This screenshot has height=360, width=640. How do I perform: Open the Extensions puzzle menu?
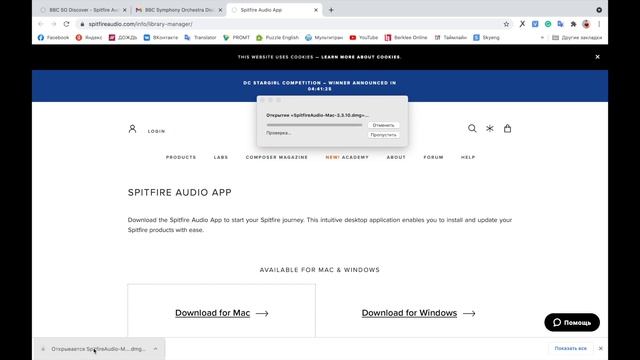click(573, 24)
